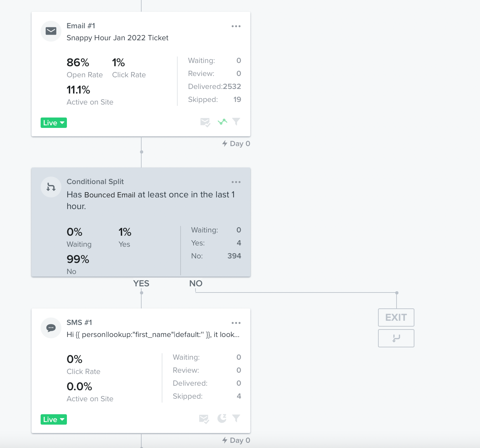Image resolution: width=480 pixels, height=448 pixels.
Task: Click the 99% No value in split
Action: 78,259
